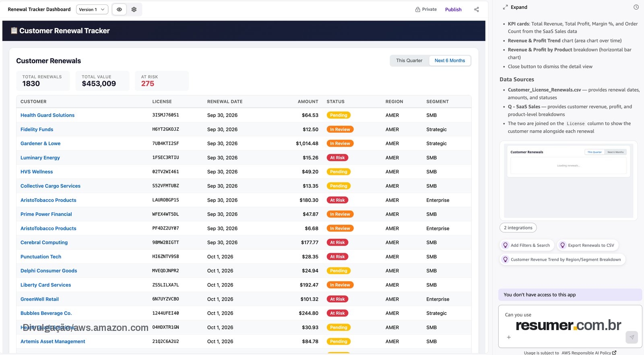Screen dimensions: 644x355
Task: Open the Collective Cargo Services link
Action: tap(50, 186)
